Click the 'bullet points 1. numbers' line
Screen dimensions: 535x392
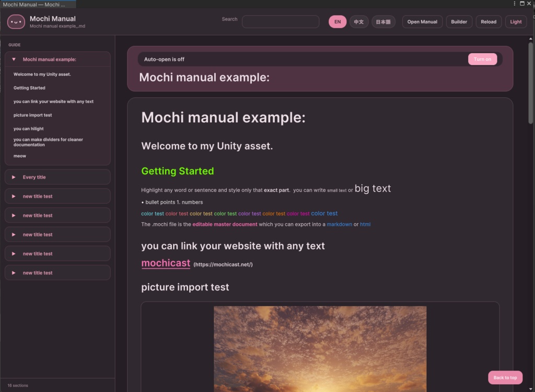(172, 202)
